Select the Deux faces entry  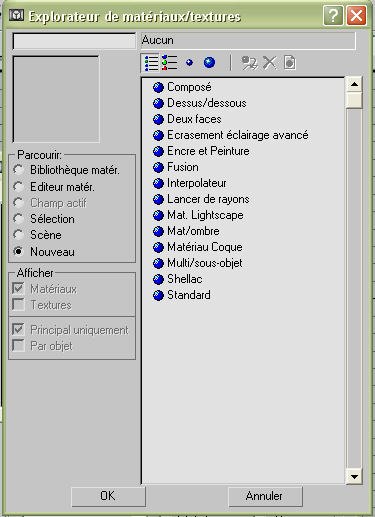[194, 119]
